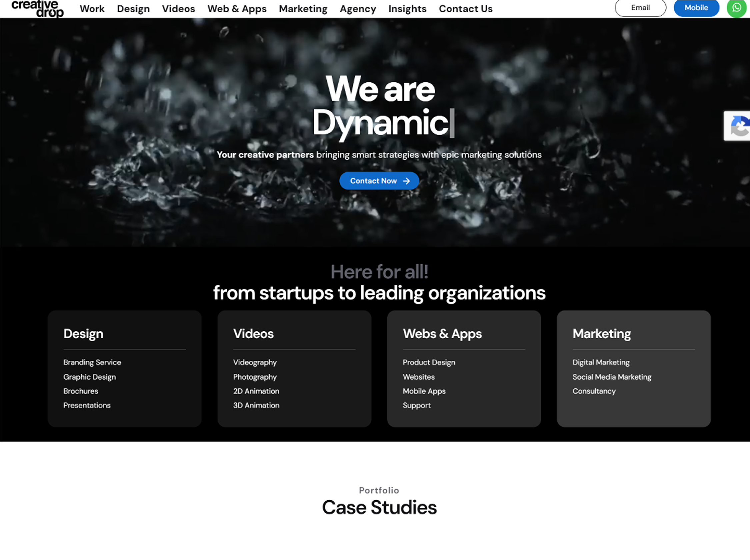Screen dimensions: 750x560
Task: Open the Design card heading
Action: click(83, 334)
